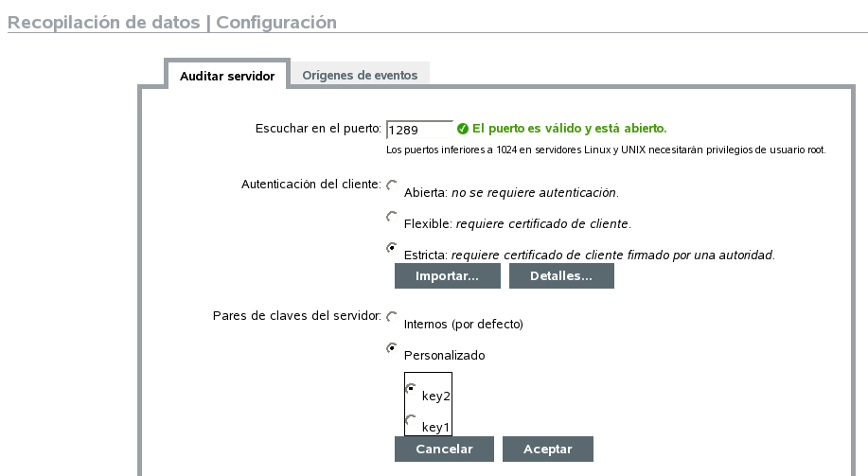Screen dimensions: 868x476
Task: Confirm settings with the Aceptar button
Action: (x=548, y=449)
